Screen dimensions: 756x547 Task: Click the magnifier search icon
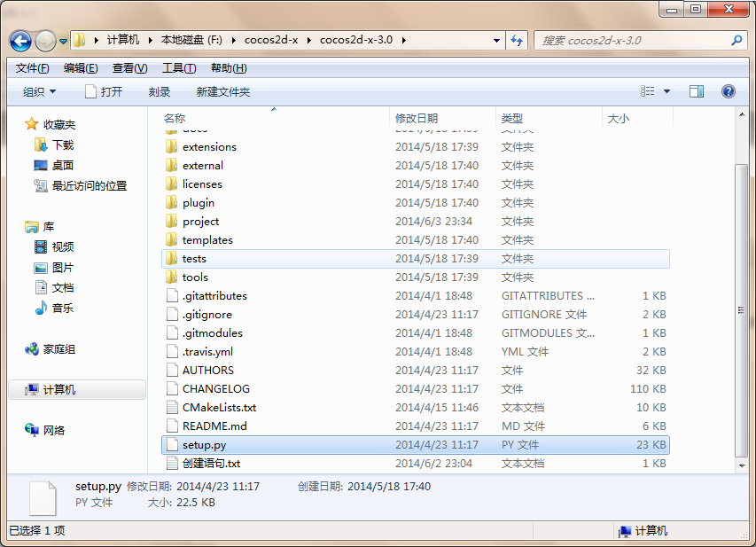(737, 41)
